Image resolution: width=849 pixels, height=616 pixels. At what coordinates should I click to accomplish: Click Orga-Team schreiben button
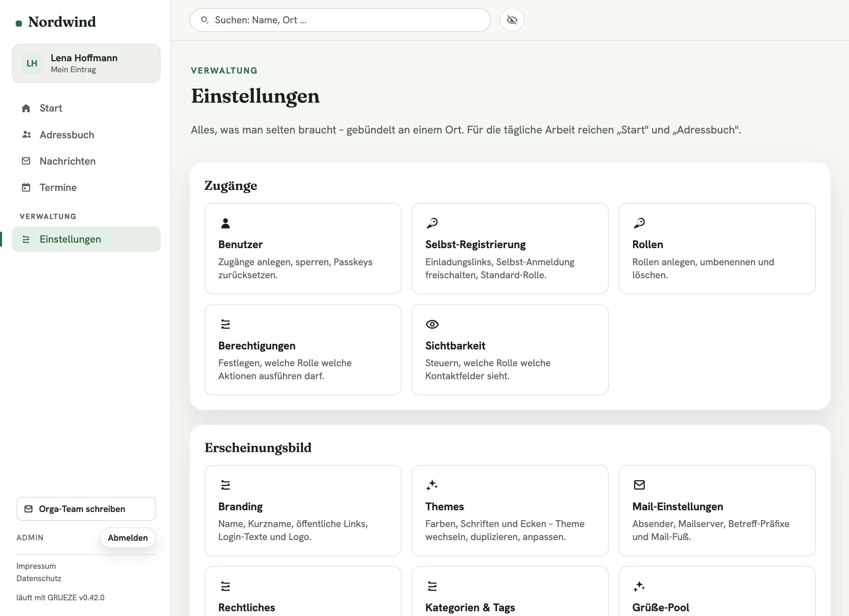click(x=86, y=509)
